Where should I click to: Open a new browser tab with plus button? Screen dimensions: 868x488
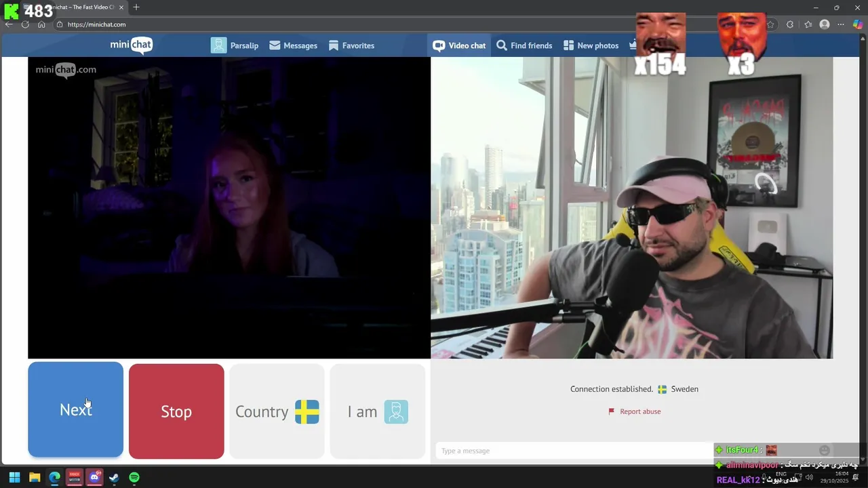136,7
